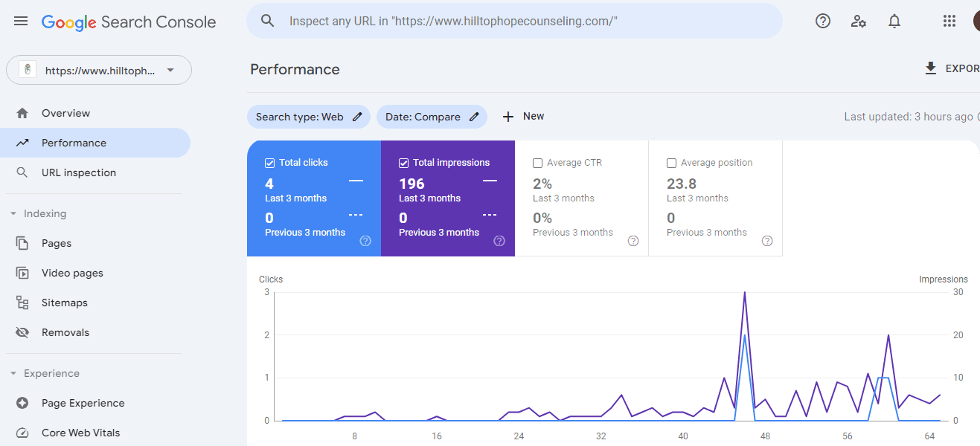This screenshot has height=446, width=980.
Task: Open the hamburger main menu
Action: point(21,21)
